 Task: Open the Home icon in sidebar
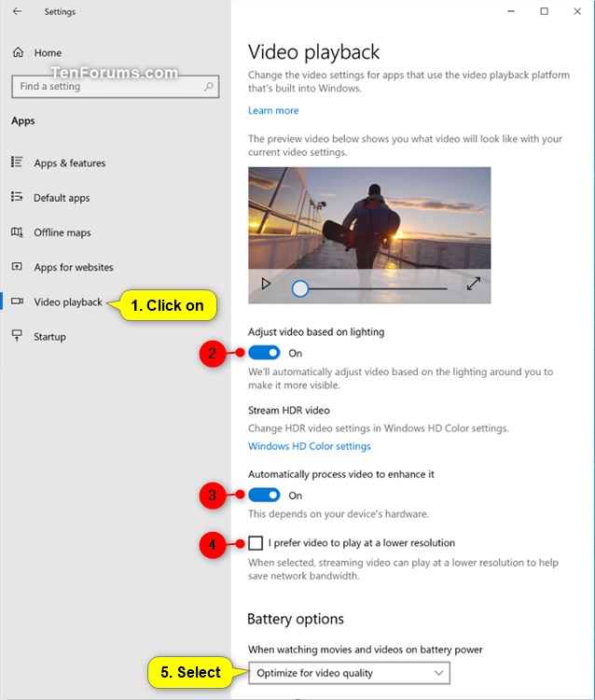coord(18,52)
